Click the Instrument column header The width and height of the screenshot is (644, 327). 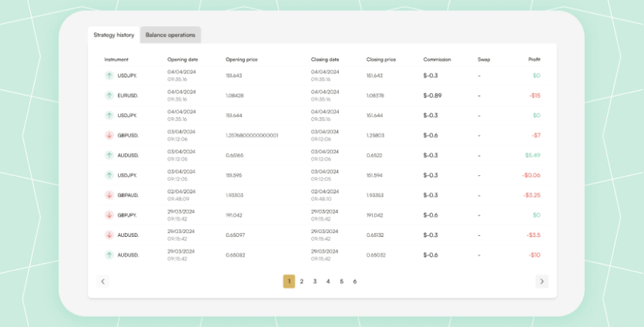(x=116, y=59)
